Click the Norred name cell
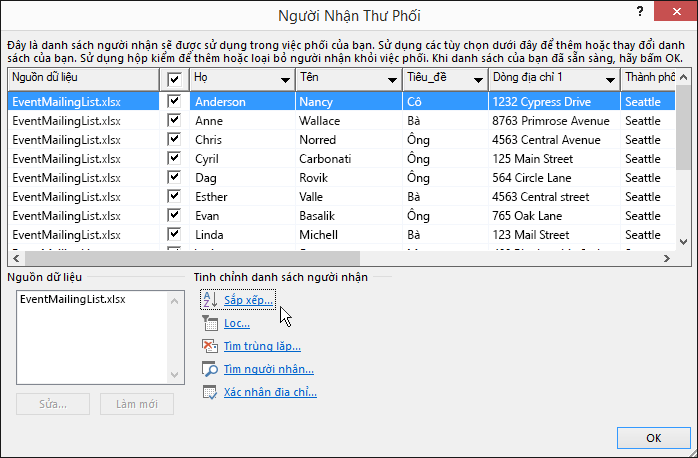 point(349,140)
